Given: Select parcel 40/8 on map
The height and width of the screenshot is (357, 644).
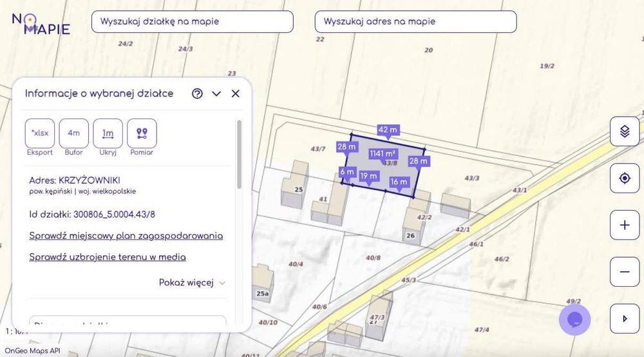Looking at the screenshot, I should pos(373,258).
